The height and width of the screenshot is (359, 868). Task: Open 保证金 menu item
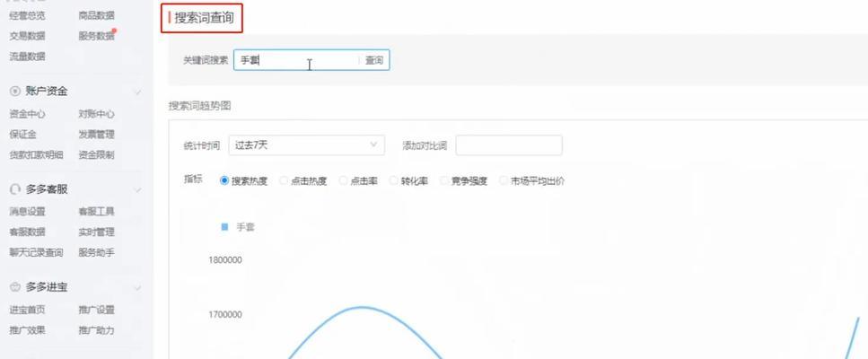tap(22, 135)
